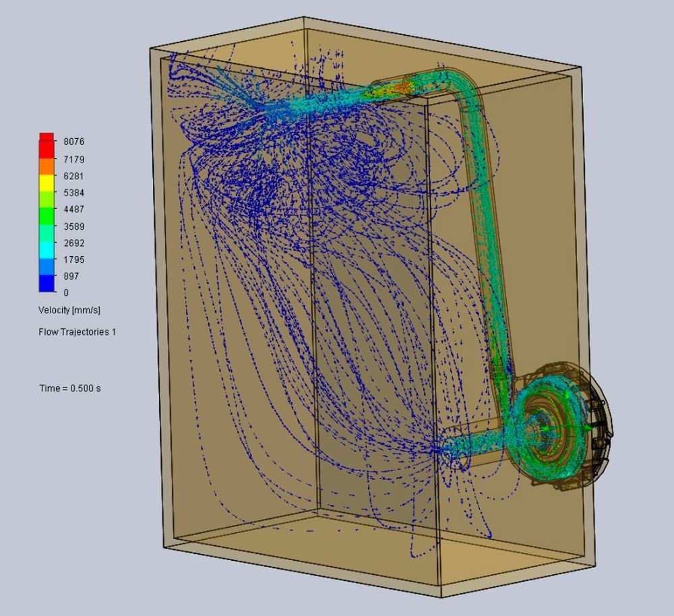Screen dimensions: 674x616
Task: Click the 2692 legend value
Action: click(x=74, y=243)
